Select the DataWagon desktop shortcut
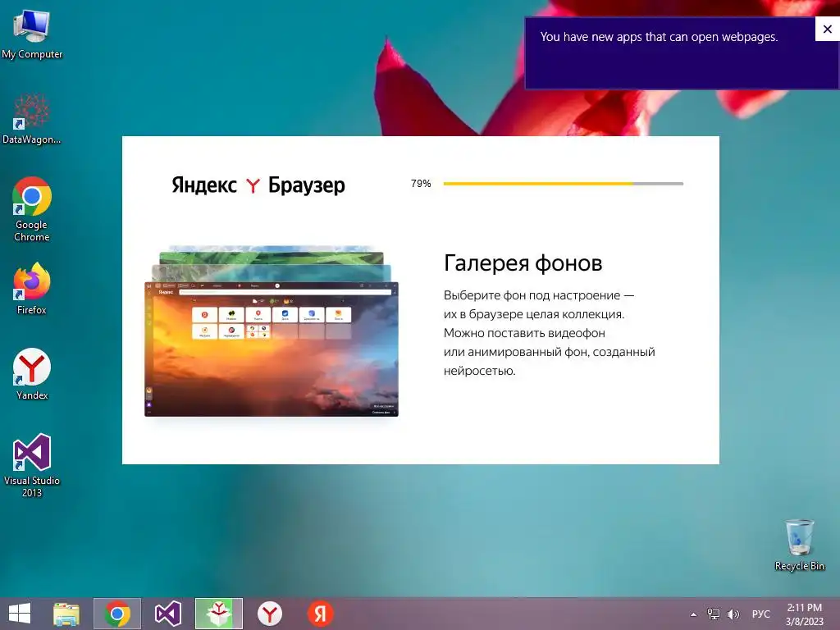The width and height of the screenshot is (840, 630). pos(32,118)
